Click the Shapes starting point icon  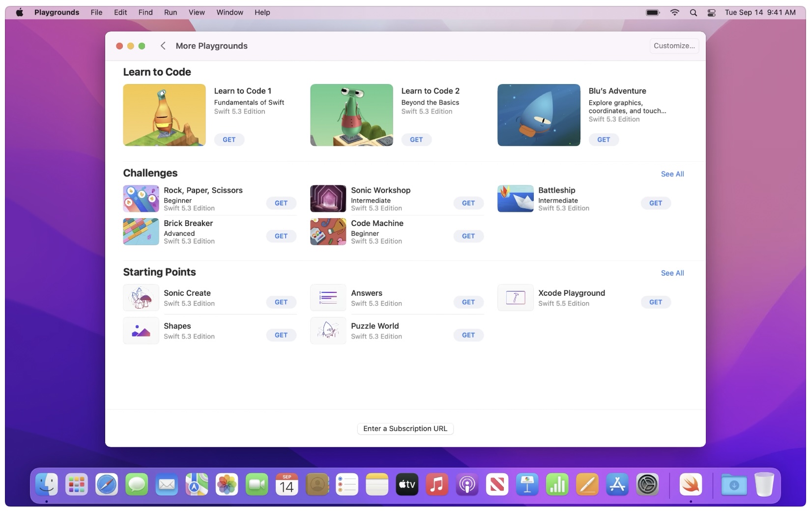click(141, 330)
